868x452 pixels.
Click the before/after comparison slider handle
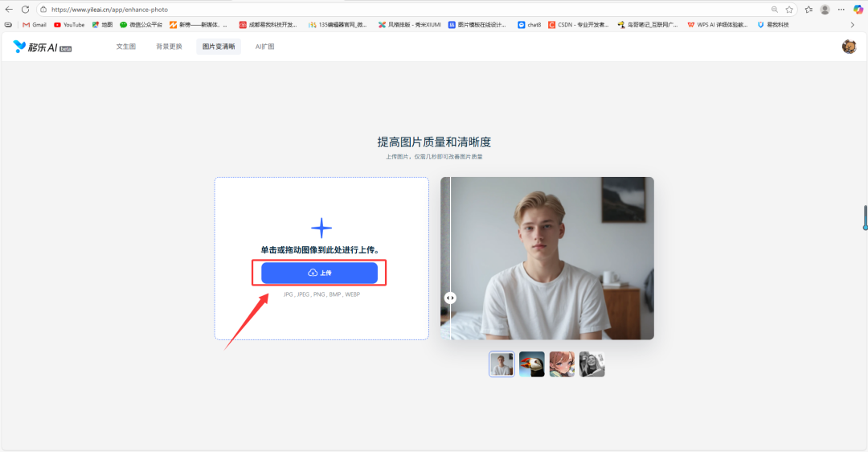tap(450, 298)
